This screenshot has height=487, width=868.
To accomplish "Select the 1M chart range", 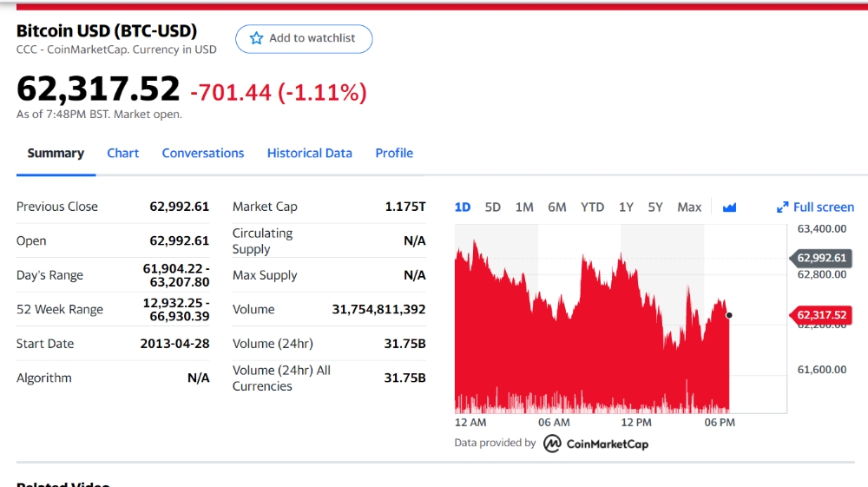I will tap(524, 207).
